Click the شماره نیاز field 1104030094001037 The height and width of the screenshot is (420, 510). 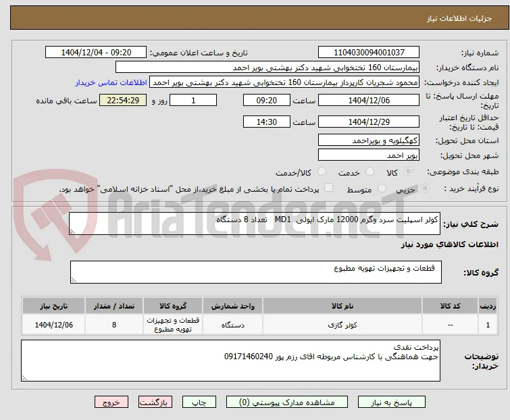point(369,53)
